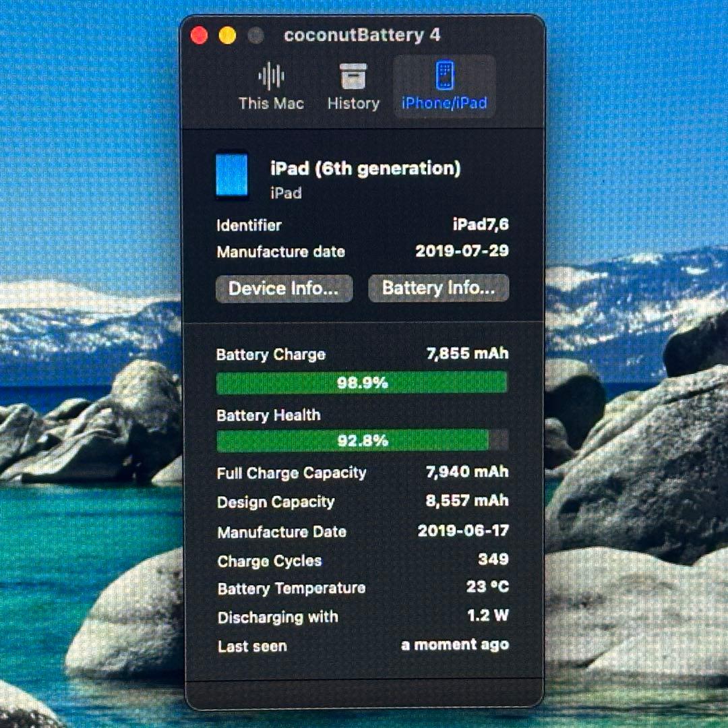Close coconutBattery with the red button
Image resolution: width=728 pixels, height=728 pixels.
coord(200,36)
